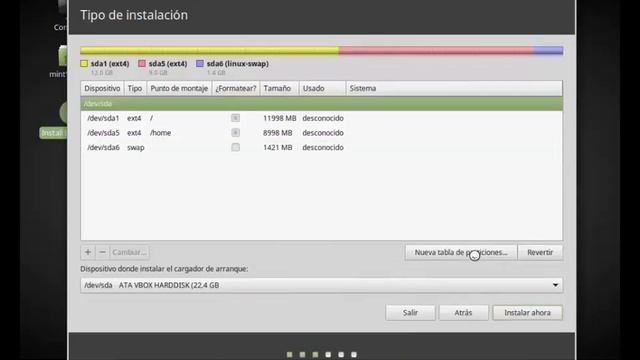This screenshot has height=360, width=640.
Task: Open the bootloader device dropdown /dev/sda
Action: pyautogui.click(x=322, y=285)
